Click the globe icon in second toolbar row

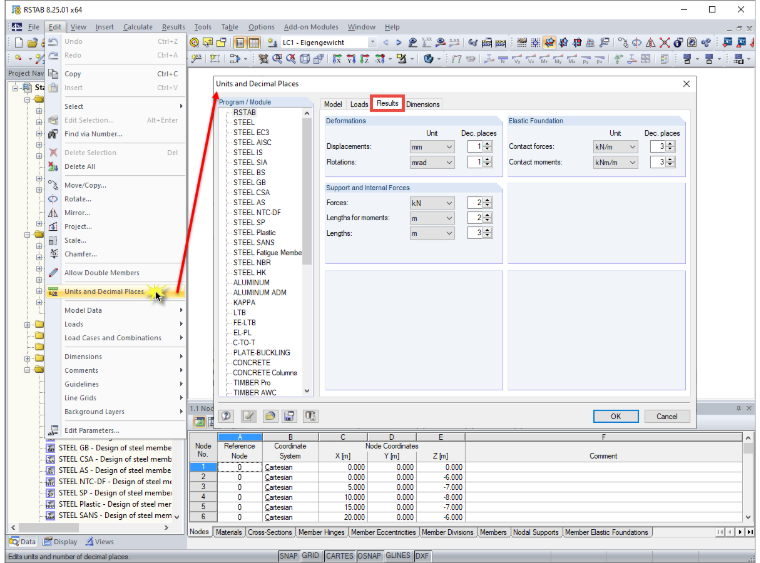tap(428, 59)
